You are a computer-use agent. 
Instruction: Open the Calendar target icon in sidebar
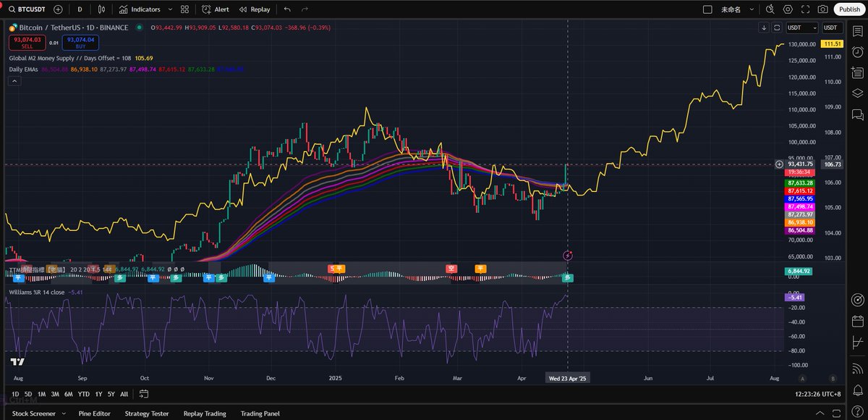858,300
